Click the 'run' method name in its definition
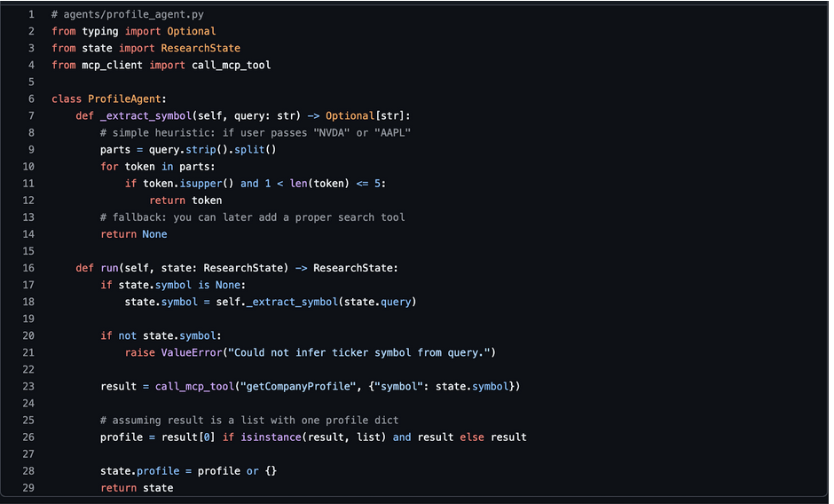 coord(108,268)
